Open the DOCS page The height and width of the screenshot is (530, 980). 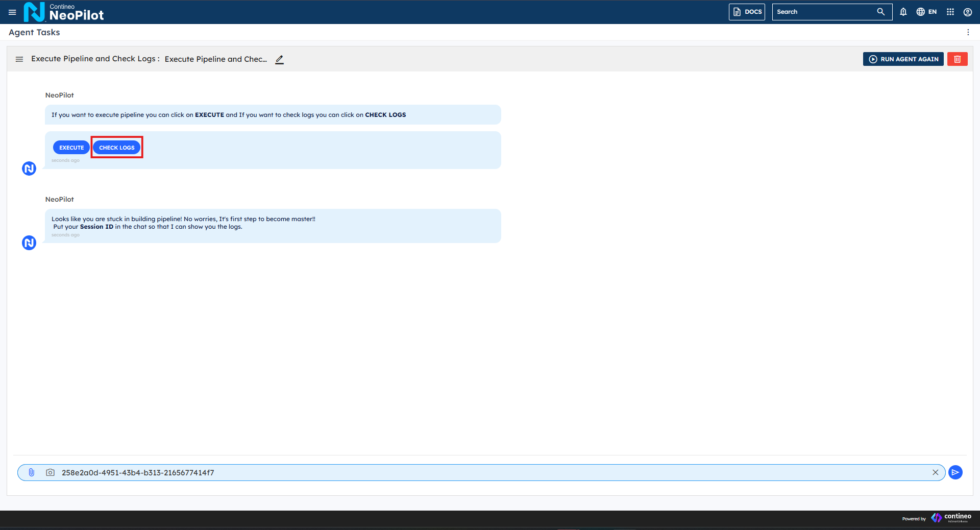(747, 12)
